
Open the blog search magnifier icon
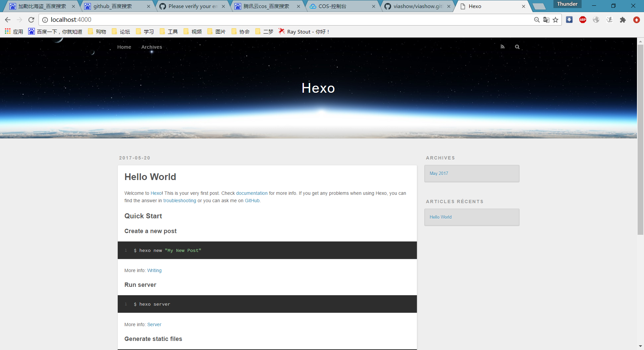tap(517, 47)
